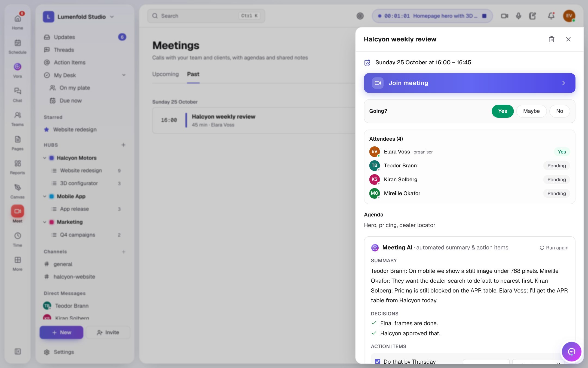Viewport: 588px width, 368px height.
Task: Open the Canvas section
Action: tap(17, 191)
